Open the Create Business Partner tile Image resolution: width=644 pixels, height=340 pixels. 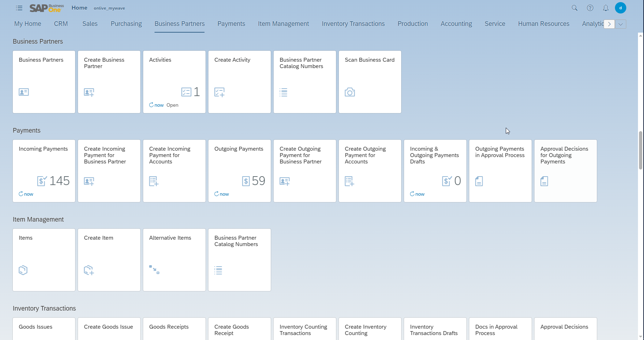click(109, 82)
